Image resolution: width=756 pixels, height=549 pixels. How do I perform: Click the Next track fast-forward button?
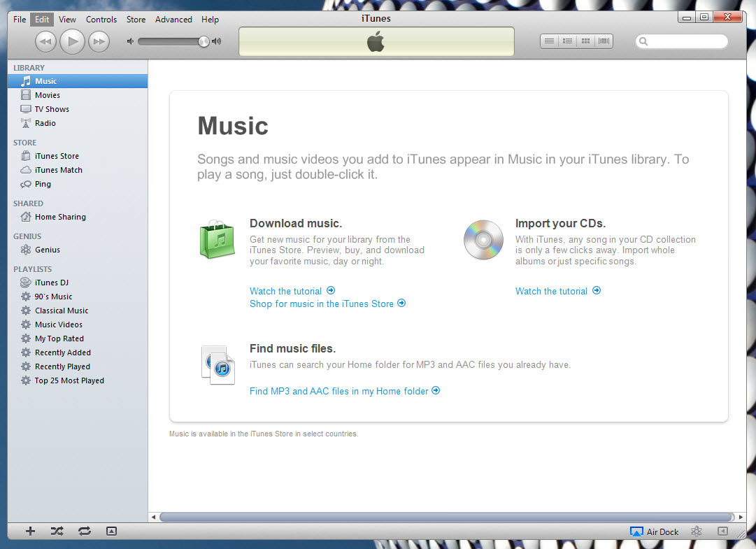[x=99, y=41]
